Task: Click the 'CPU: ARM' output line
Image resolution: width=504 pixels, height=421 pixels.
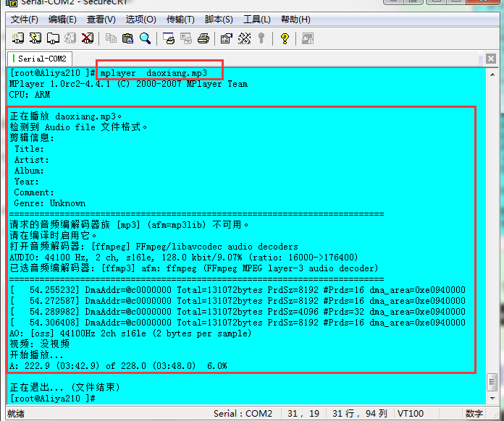Action: 30,95
